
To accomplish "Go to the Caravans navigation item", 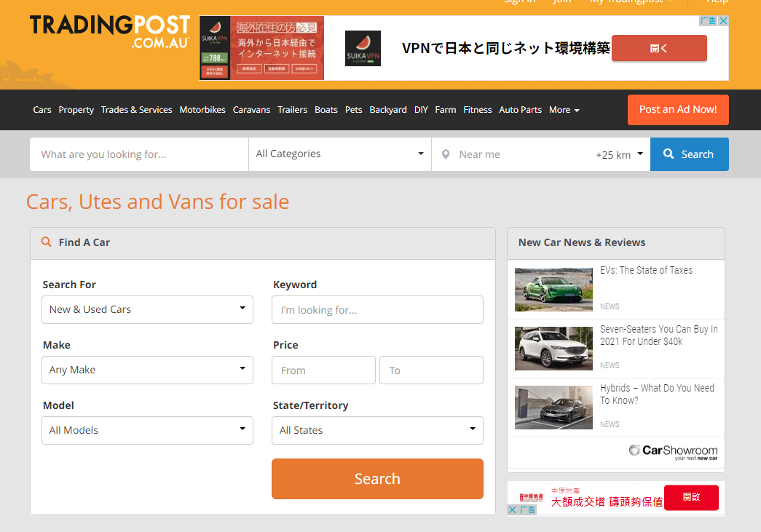I will (x=251, y=110).
